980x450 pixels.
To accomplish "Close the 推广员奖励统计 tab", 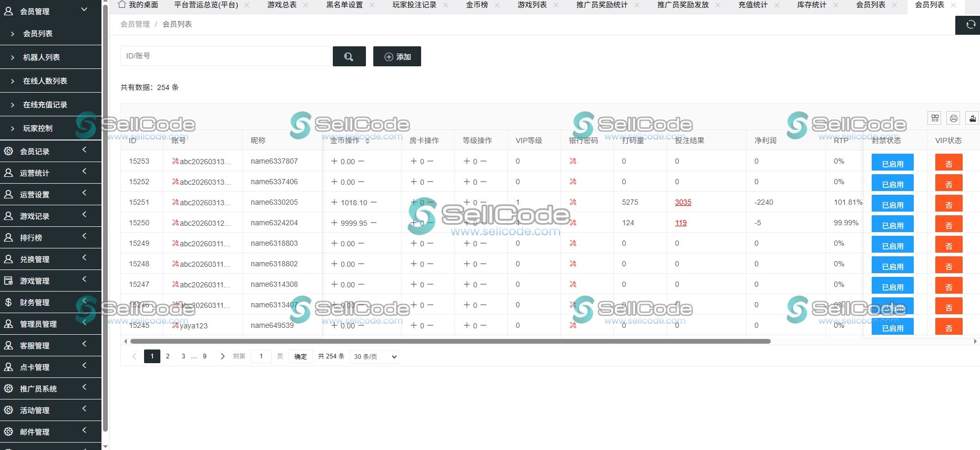I will [x=637, y=5].
